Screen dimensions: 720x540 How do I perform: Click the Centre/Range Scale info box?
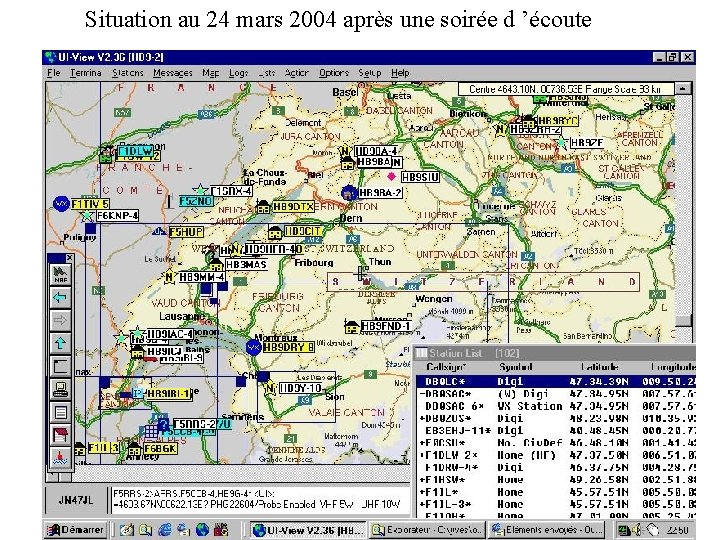(566, 89)
